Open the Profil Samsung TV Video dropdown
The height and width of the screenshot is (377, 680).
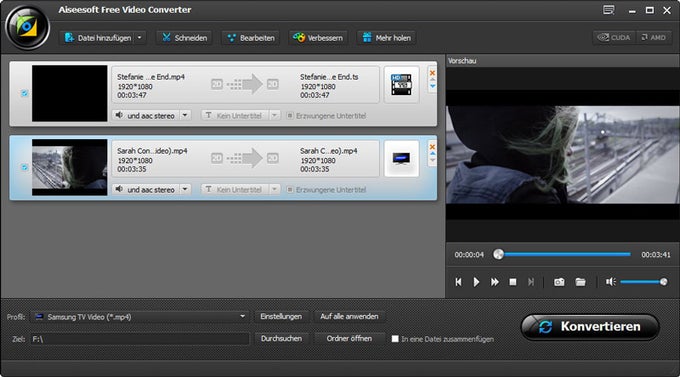point(140,317)
